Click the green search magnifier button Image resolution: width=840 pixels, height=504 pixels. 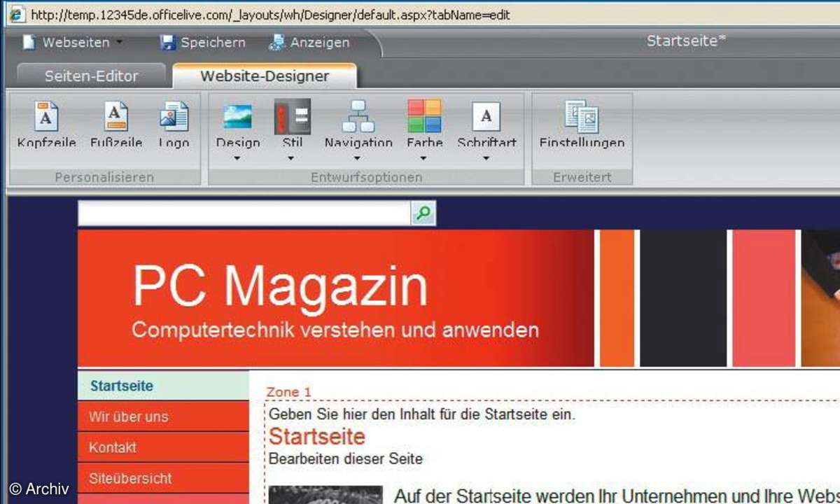(x=423, y=213)
